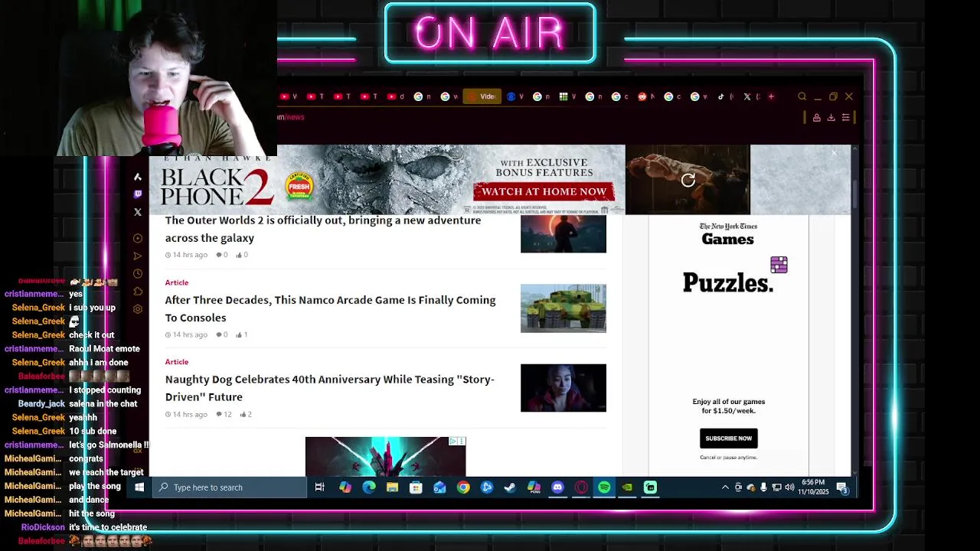Open the player icon in the Opera sidebar
980x551 pixels.
pyautogui.click(x=138, y=238)
